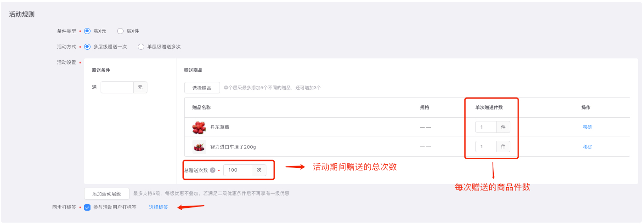Choose 多层级赠送一次 activity mode
Image resolution: width=644 pixels, height=224 pixels.
click(87, 46)
